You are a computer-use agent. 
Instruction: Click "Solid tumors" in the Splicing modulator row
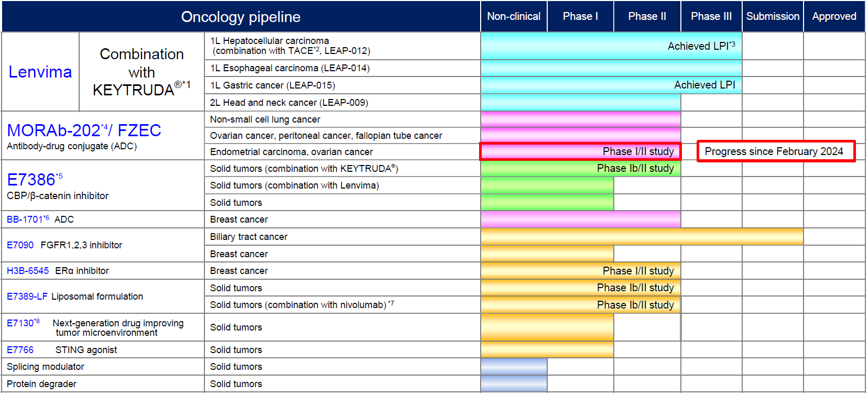pyautogui.click(x=236, y=367)
